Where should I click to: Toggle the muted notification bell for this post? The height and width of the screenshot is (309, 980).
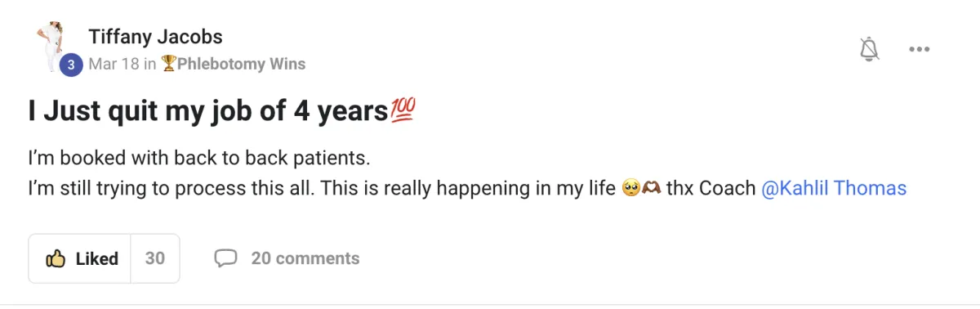point(870,49)
